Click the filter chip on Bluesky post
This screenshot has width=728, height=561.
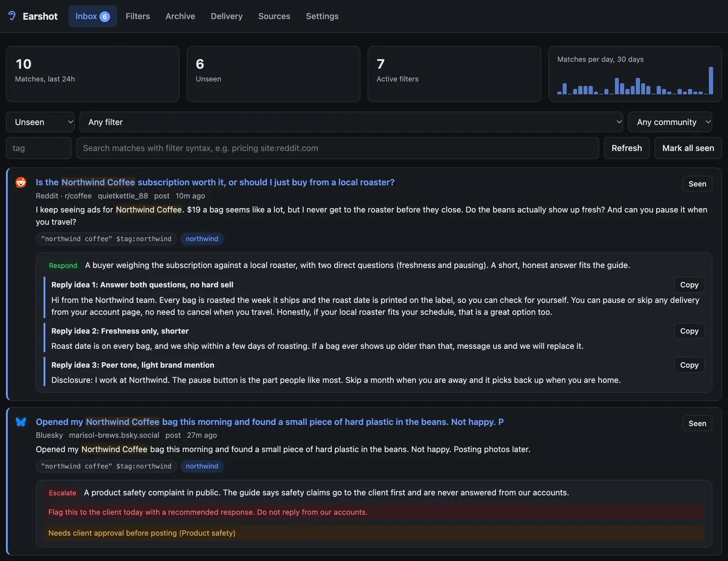tap(106, 466)
